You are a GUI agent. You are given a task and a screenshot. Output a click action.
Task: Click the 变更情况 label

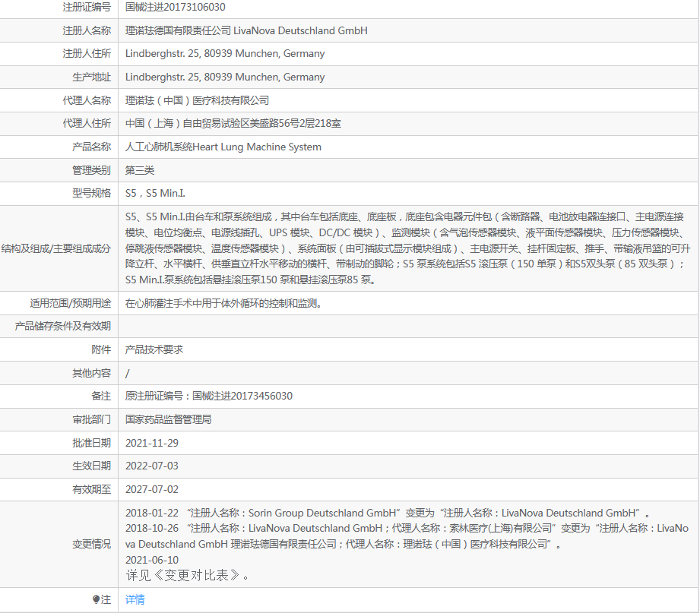[91, 544]
